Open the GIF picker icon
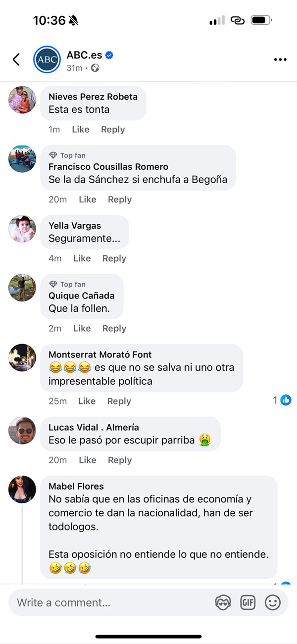 (247, 602)
